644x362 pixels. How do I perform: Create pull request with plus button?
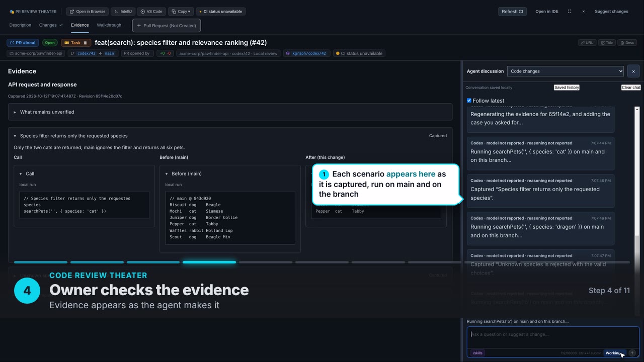(x=167, y=26)
